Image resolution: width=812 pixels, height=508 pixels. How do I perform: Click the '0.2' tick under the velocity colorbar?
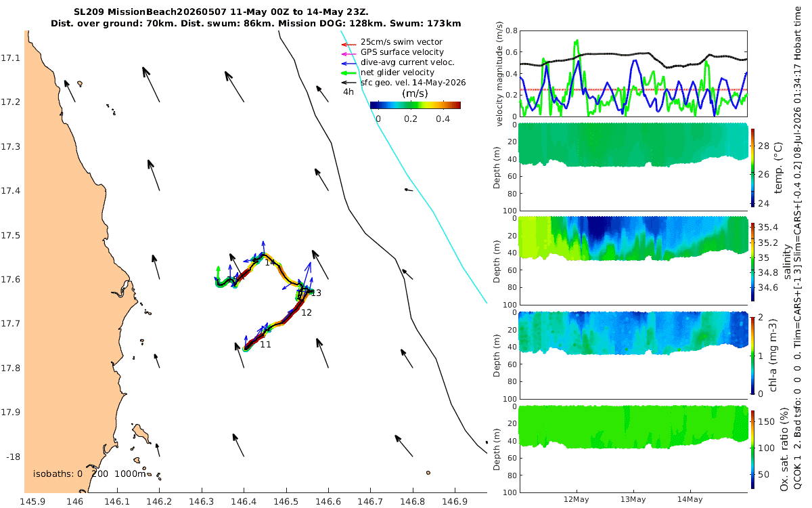[410, 119]
